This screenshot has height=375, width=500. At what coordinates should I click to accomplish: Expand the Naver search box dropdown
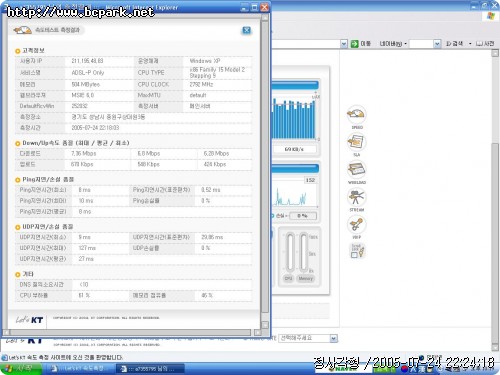click(x=437, y=44)
